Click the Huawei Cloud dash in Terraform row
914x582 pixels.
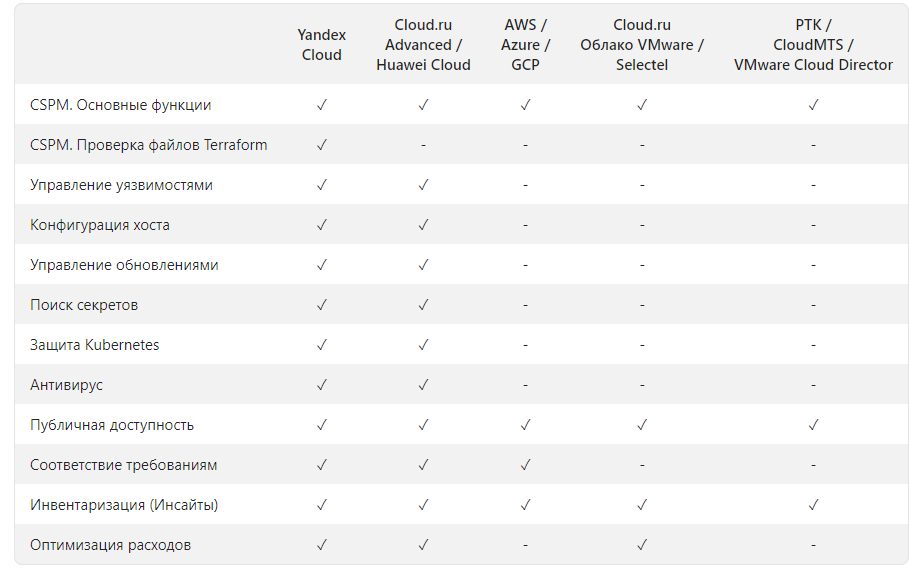pyautogui.click(x=423, y=145)
